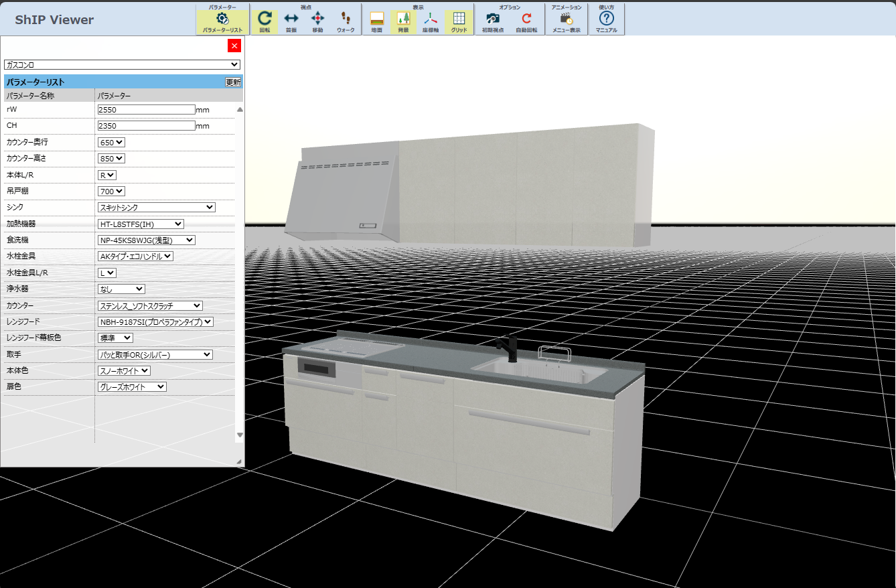896x588 pixels.
Task: Open メニュー表示 animation menu
Action: pyautogui.click(x=566, y=19)
